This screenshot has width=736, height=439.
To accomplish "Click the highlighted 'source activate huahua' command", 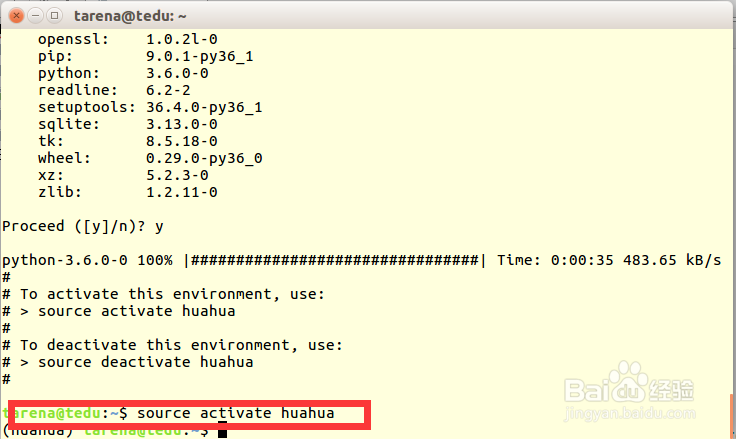I will pos(235,413).
